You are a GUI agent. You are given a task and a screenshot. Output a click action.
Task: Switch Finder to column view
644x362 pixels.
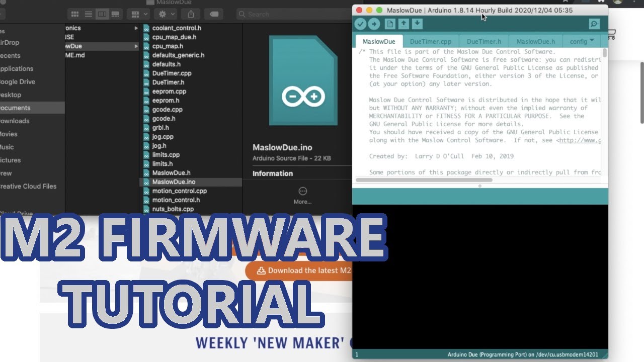coord(102,14)
